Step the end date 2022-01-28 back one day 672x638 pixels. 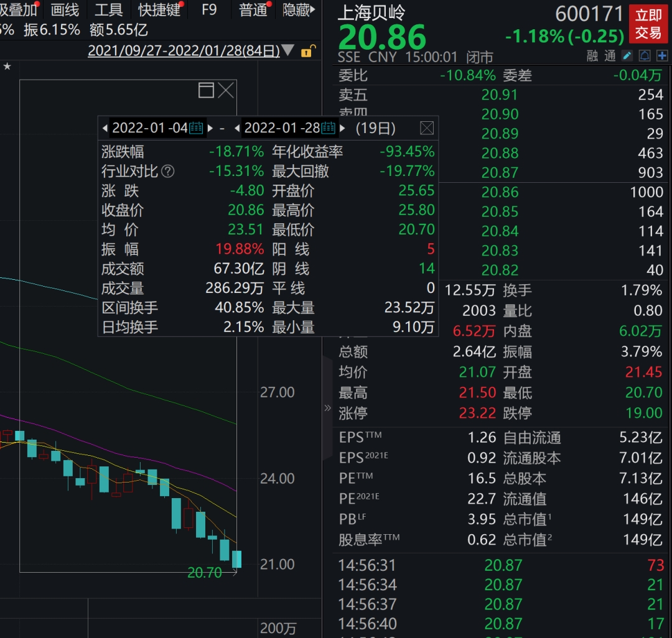click(237, 128)
